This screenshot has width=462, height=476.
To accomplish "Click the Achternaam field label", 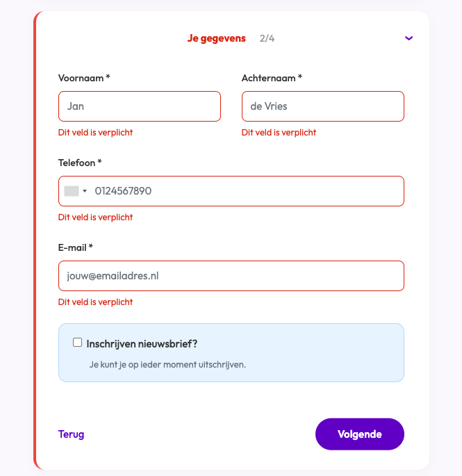I will (x=272, y=78).
